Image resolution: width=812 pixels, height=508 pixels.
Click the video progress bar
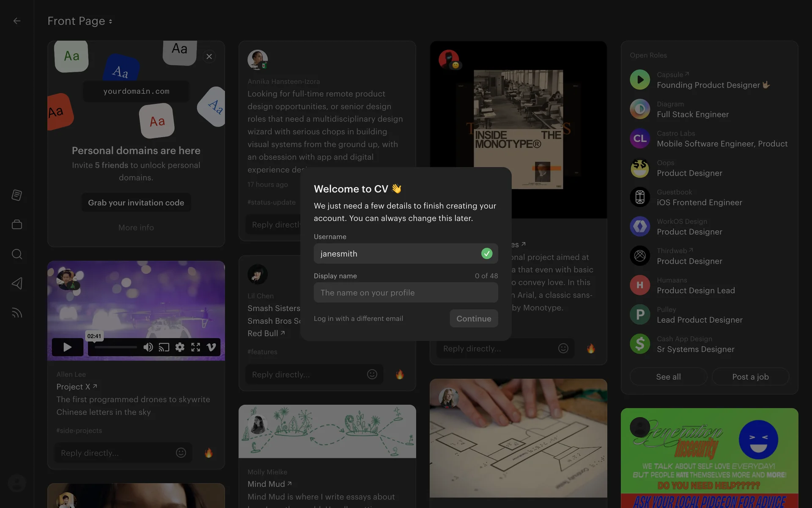(116, 348)
